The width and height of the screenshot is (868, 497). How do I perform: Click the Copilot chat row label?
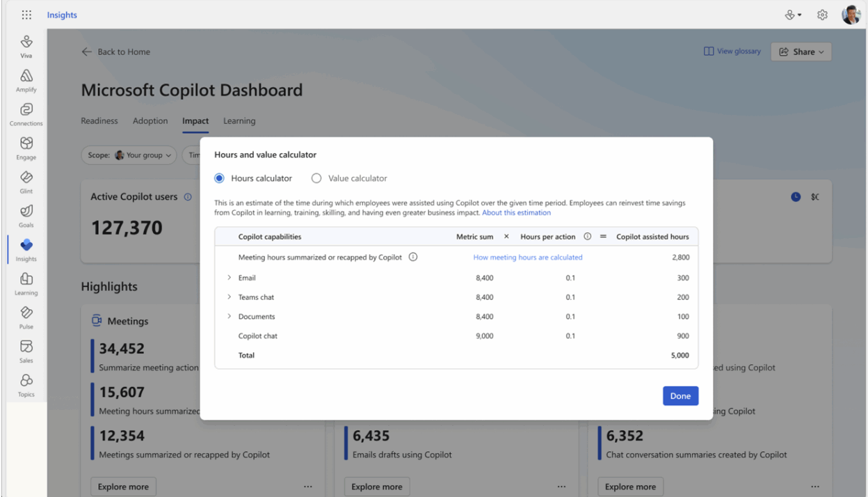point(258,336)
